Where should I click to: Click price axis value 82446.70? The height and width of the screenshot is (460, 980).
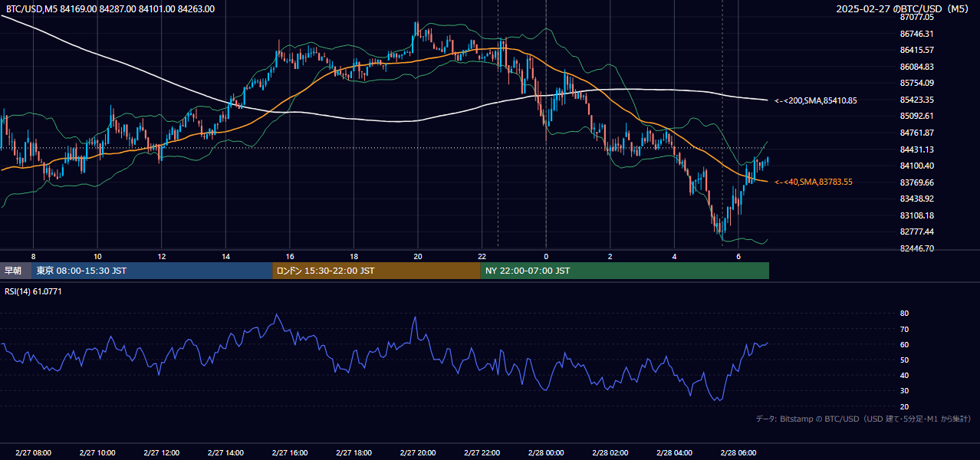click(916, 248)
